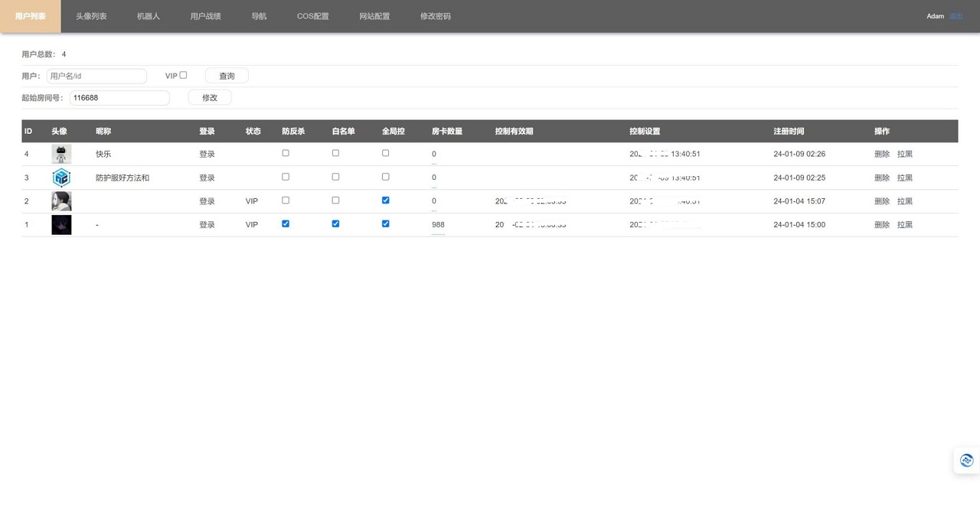The width and height of the screenshot is (980, 528).
Task: Uncheck 全局控 for user ID 2
Action: pos(385,200)
